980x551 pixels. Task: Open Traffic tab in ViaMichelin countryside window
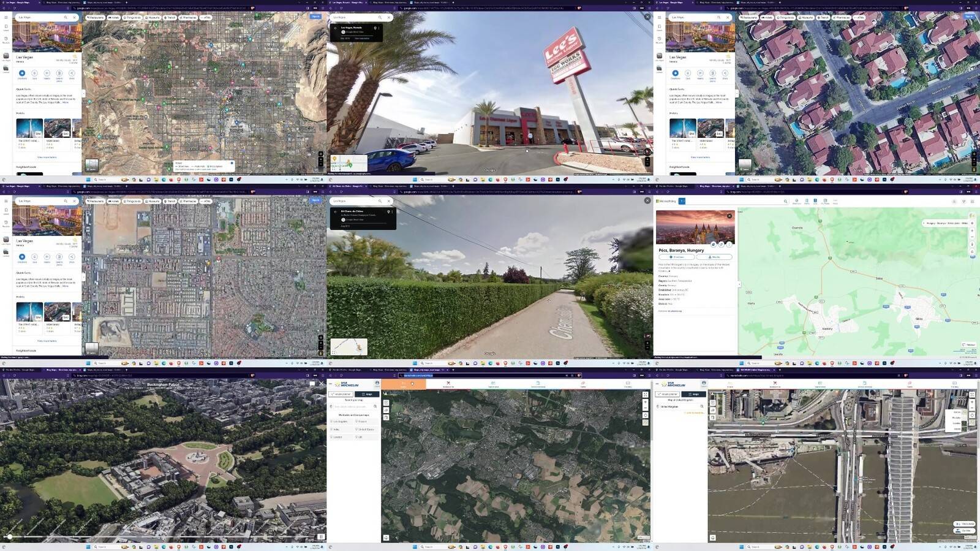point(583,384)
